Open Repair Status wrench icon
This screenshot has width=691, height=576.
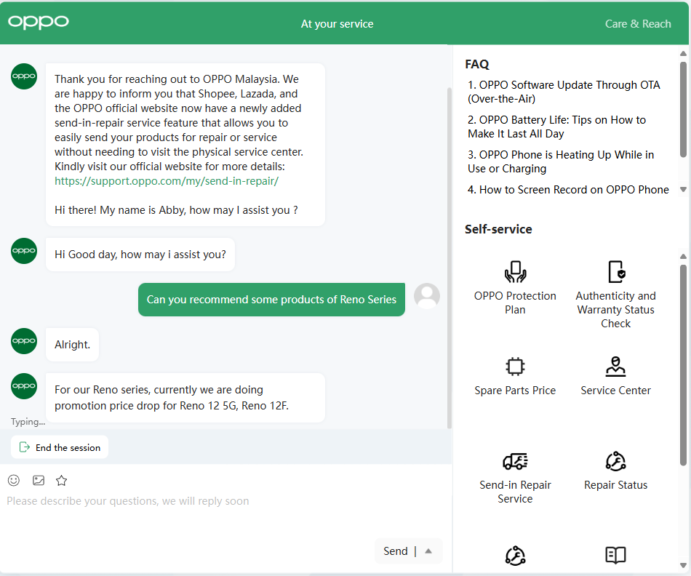[616, 461]
